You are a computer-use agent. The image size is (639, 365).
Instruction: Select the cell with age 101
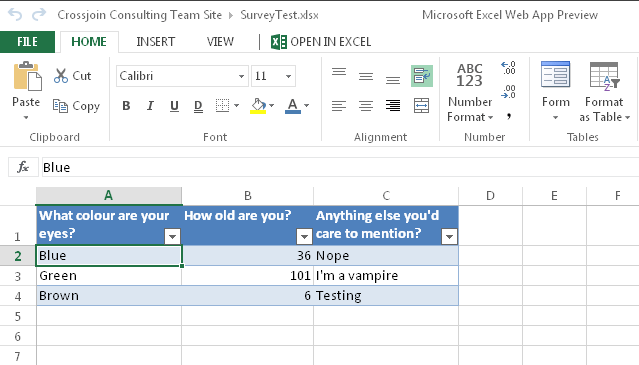point(248,276)
